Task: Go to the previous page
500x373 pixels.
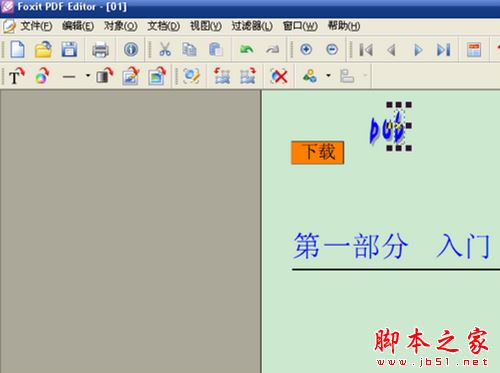Action: [x=391, y=50]
